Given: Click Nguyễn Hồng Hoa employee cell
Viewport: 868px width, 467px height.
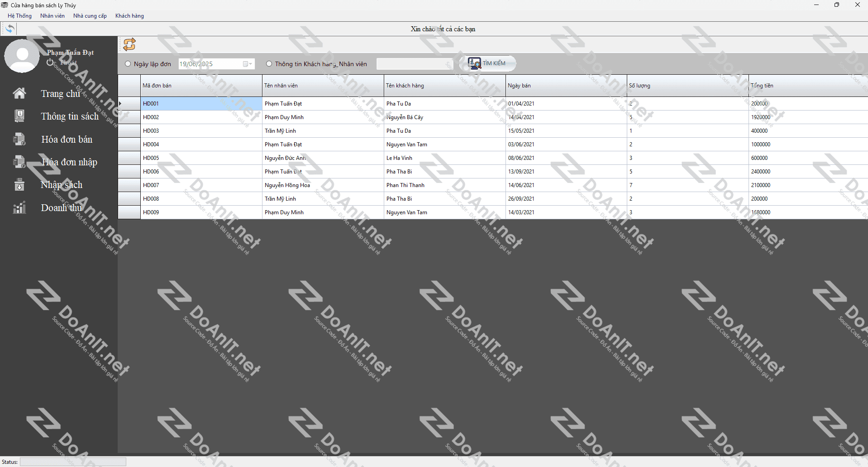Looking at the screenshot, I should pos(323,185).
